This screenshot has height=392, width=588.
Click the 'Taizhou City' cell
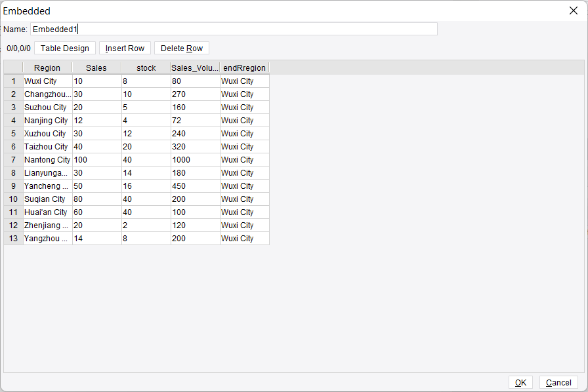click(x=48, y=147)
